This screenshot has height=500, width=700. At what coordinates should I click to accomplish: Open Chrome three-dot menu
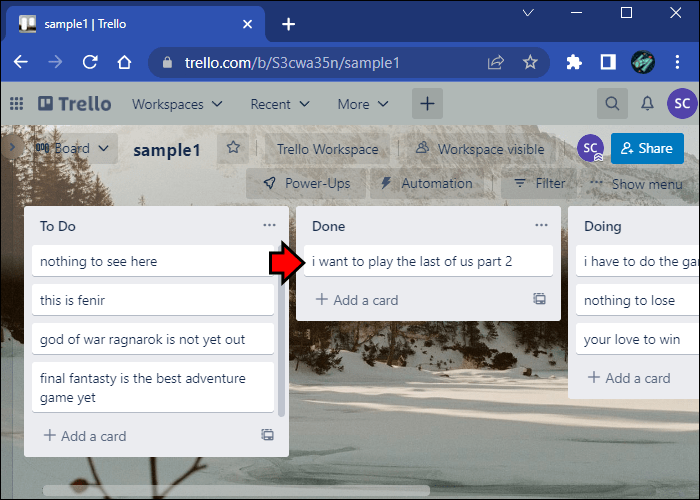coord(677,62)
